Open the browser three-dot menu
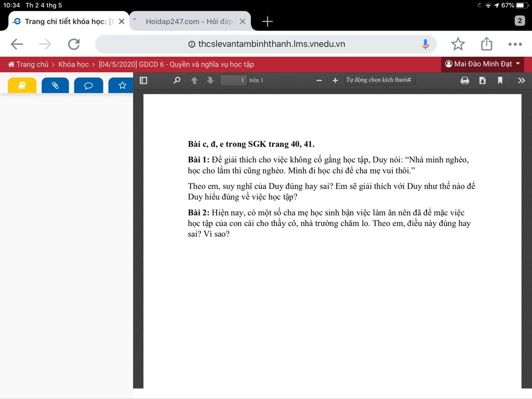Screen dimensions: 532x399 pyautogui.click(x=515, y=44)
